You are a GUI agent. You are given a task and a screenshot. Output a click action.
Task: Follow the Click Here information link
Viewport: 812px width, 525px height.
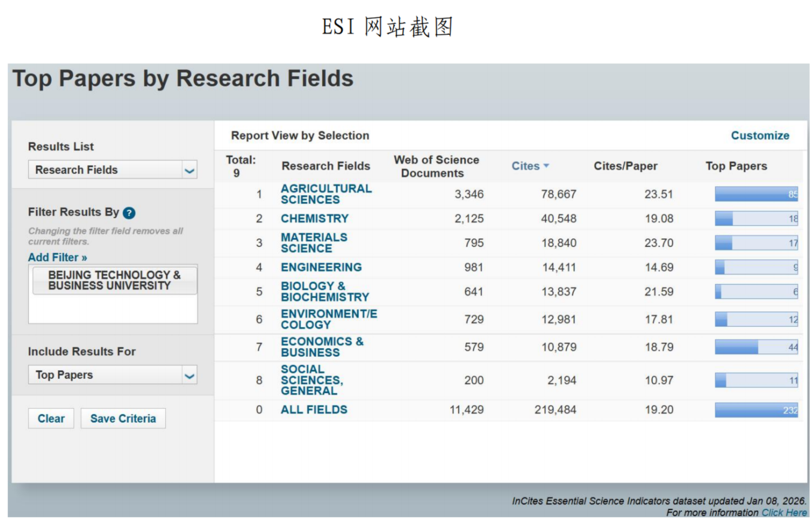[x=784, y=512]
